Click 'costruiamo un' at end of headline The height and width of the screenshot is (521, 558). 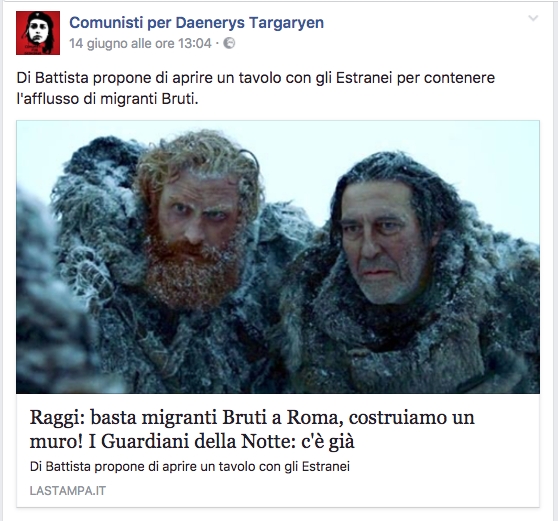pos(412,417)
